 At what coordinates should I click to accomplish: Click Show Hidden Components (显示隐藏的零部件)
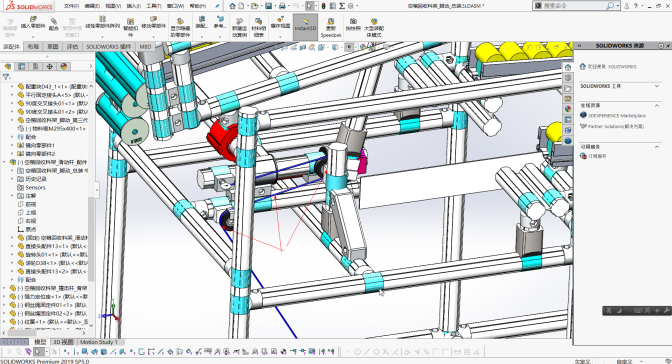coord(180,27)
